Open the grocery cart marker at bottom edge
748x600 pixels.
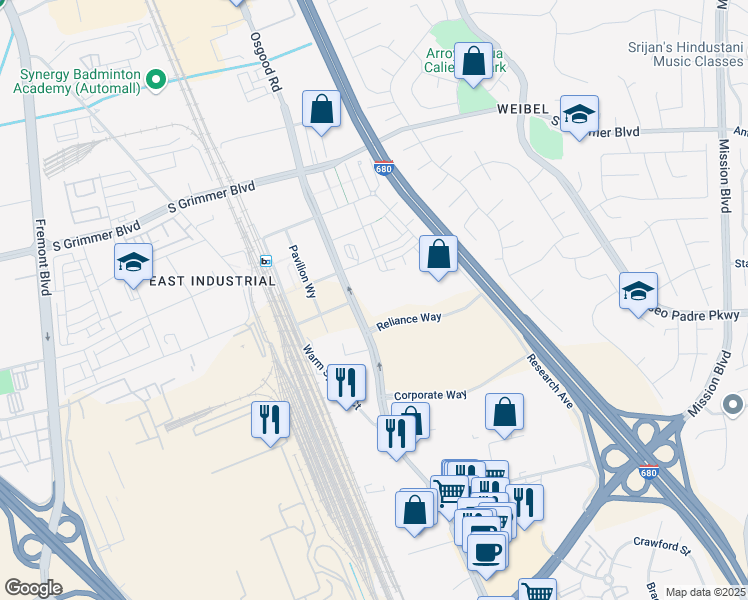click(538, 590)
